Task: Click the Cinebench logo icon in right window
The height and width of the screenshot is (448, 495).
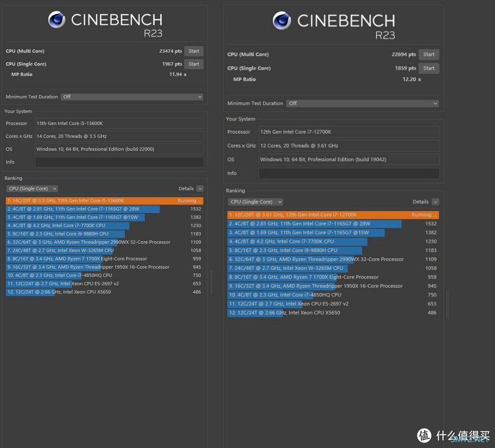Action: click(x=282, y=21)
